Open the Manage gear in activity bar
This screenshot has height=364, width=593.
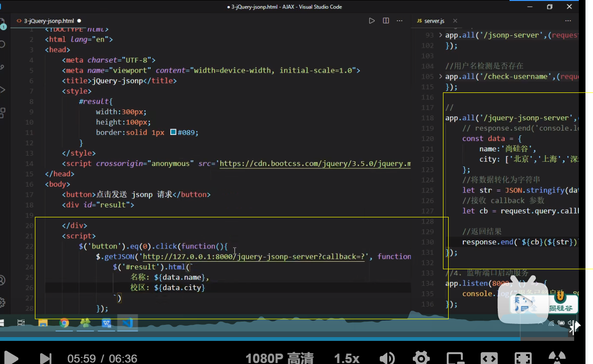click(x=2, y=302)
